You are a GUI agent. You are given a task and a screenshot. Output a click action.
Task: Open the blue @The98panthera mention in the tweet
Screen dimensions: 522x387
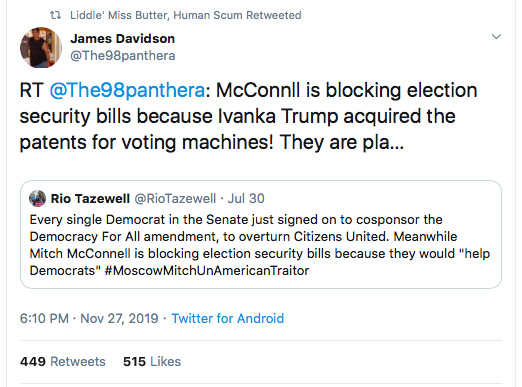click(127, 90)
